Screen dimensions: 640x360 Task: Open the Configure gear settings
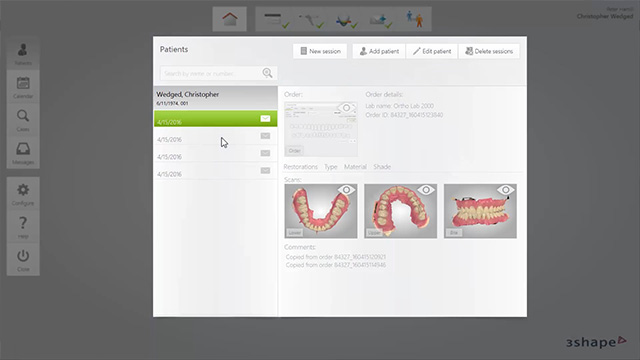click(x=23, y=194)
